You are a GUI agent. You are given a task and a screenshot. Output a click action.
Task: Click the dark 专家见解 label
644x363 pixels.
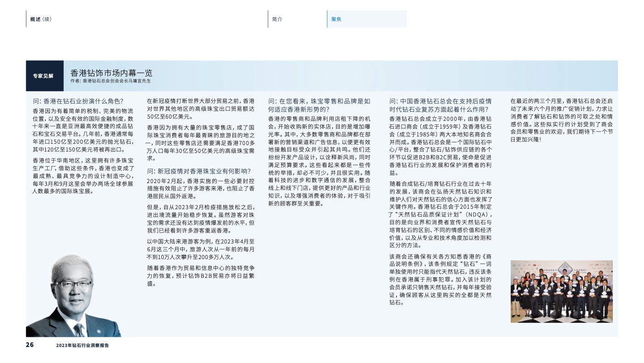click(x=44, y=76)
